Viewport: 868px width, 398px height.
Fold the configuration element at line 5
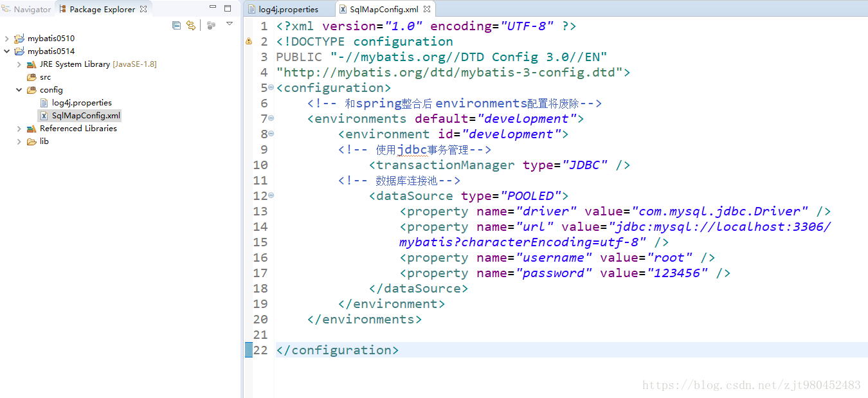coord(271,87)
